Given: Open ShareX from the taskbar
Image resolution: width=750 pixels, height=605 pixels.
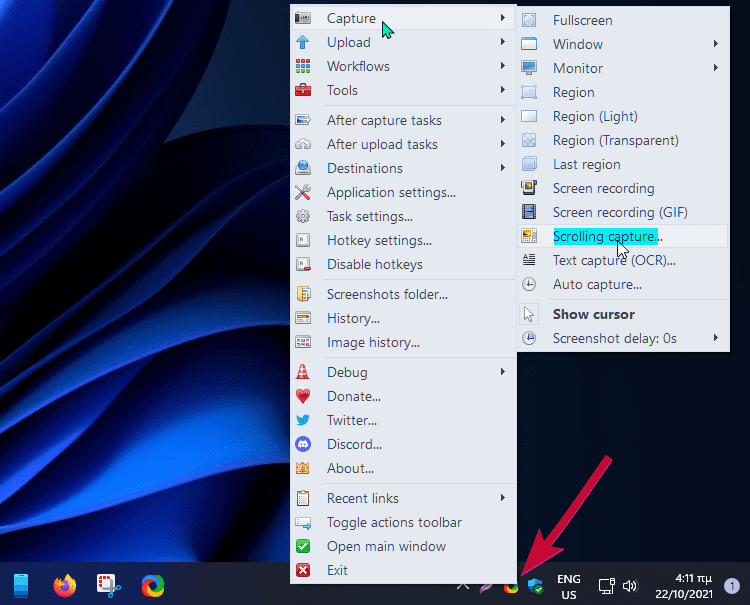Looking at the screenshot, I should [153, 585].
